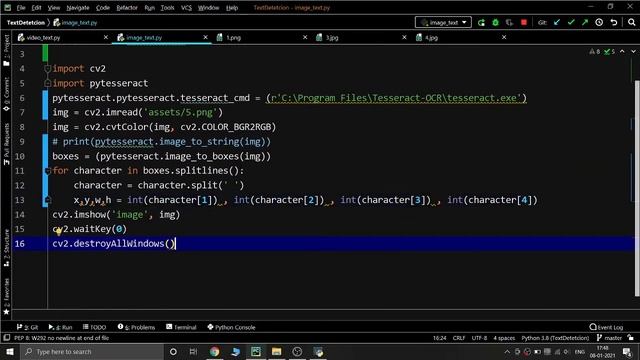Open the Structure tool window
640x360 pixels.
6,248
